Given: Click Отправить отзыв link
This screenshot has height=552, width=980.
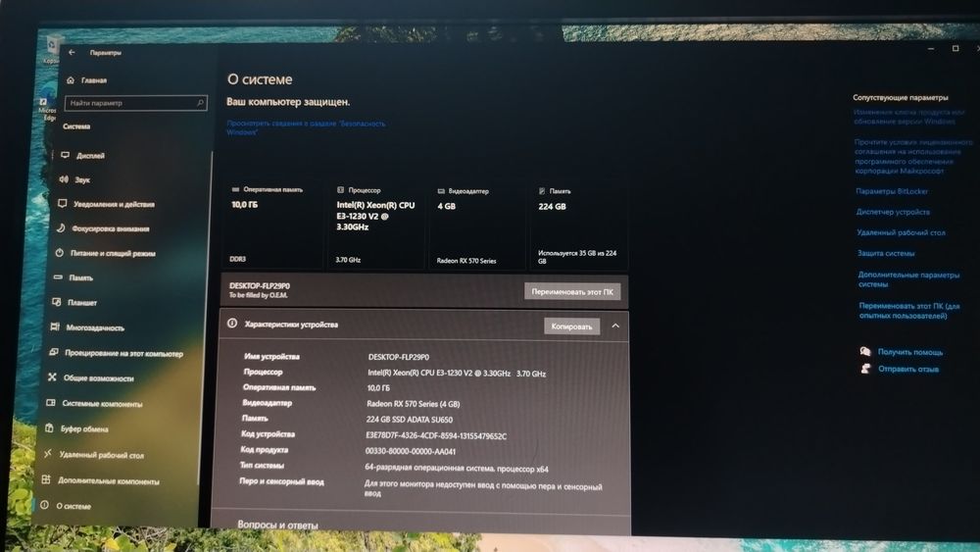Looking at the screenshot, I should pyautogui.click(x=908, y=369).
